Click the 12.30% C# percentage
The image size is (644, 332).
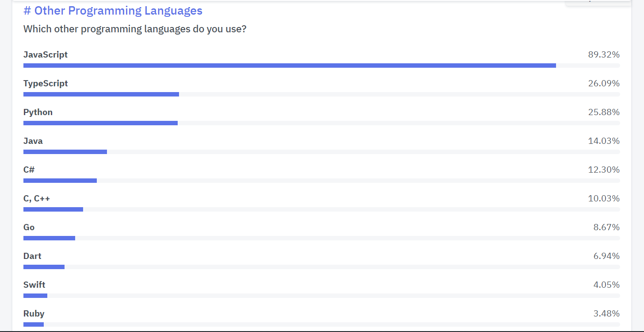tap(604, 170)
